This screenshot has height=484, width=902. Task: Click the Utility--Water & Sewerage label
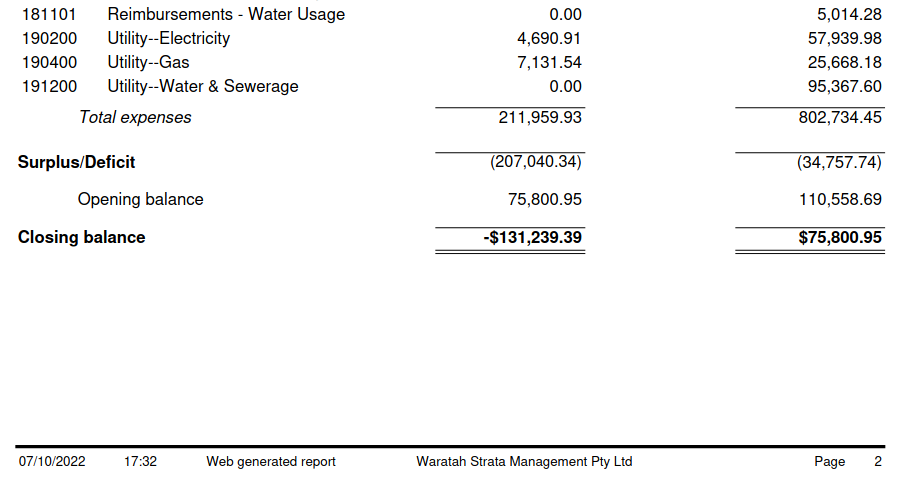[x=202, y=86]
